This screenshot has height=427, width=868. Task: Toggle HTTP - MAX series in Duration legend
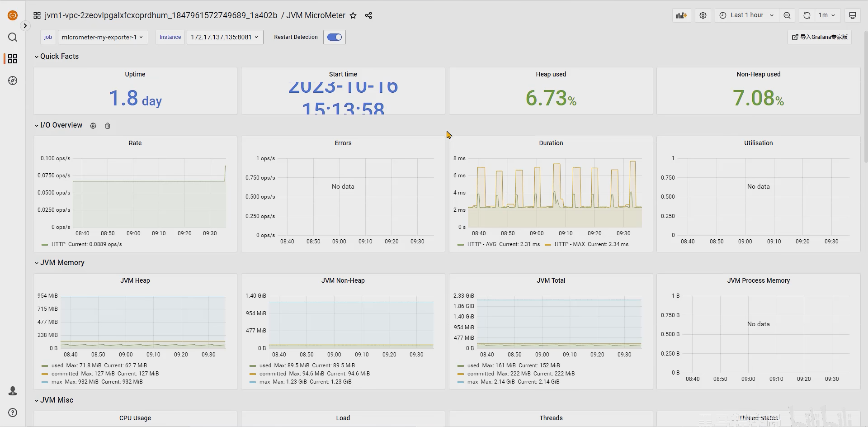[570, 244]
